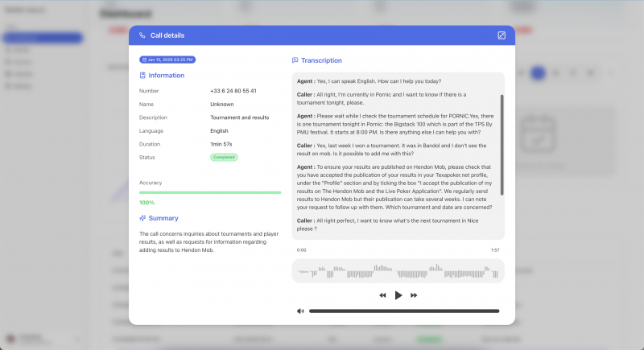This screenshot has height=350, width=644.
Task: Click the Name value Unknown
Action: point(222,105)
